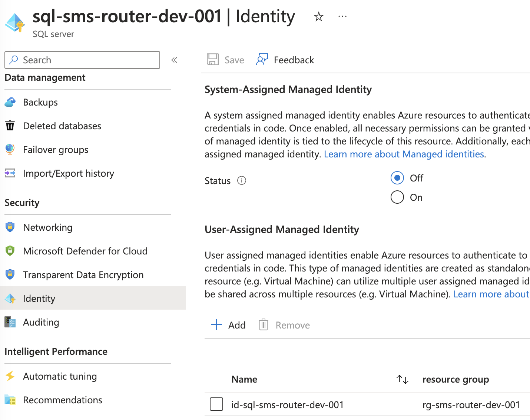Screen dimensions: 530x420
Task: Sort the identity list by Name
Action: point(402,379)
